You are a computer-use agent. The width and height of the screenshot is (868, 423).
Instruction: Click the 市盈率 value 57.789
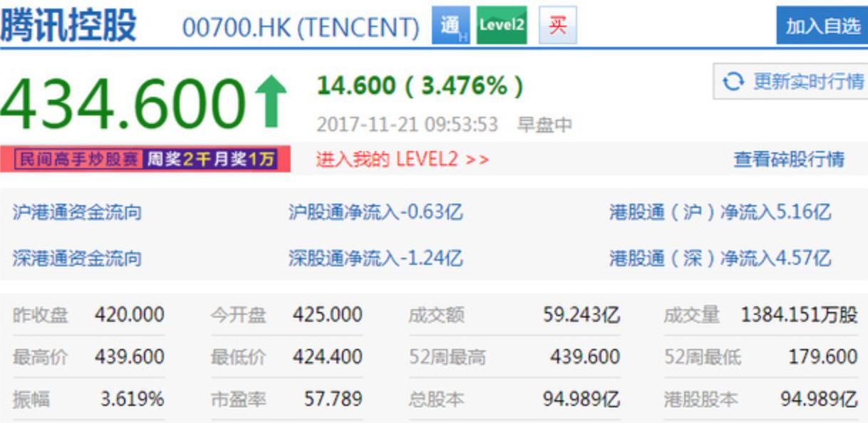click(x=334, y=399)
